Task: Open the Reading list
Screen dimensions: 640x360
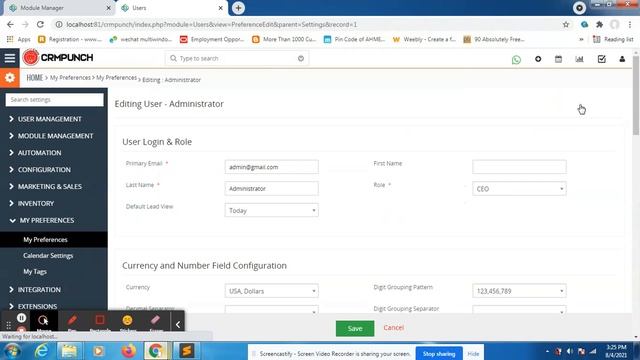Action: point(613,39)
